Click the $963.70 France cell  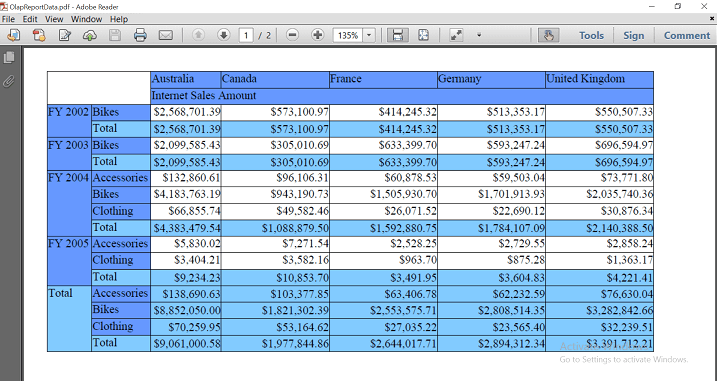(383, 260)
